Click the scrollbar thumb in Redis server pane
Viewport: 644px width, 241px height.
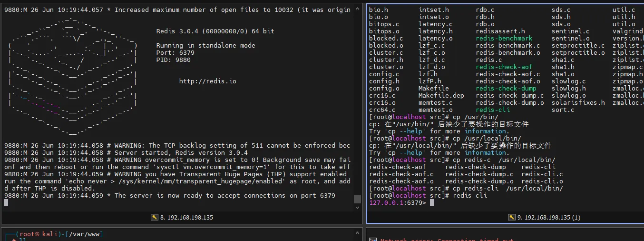(x=358, y=199)
